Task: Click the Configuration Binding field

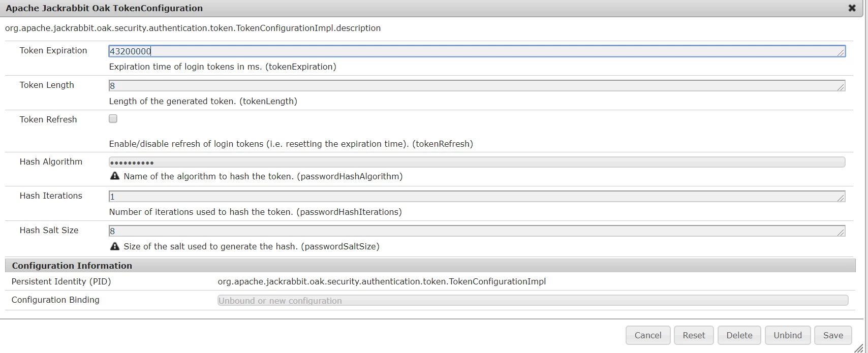Action: 533,300
